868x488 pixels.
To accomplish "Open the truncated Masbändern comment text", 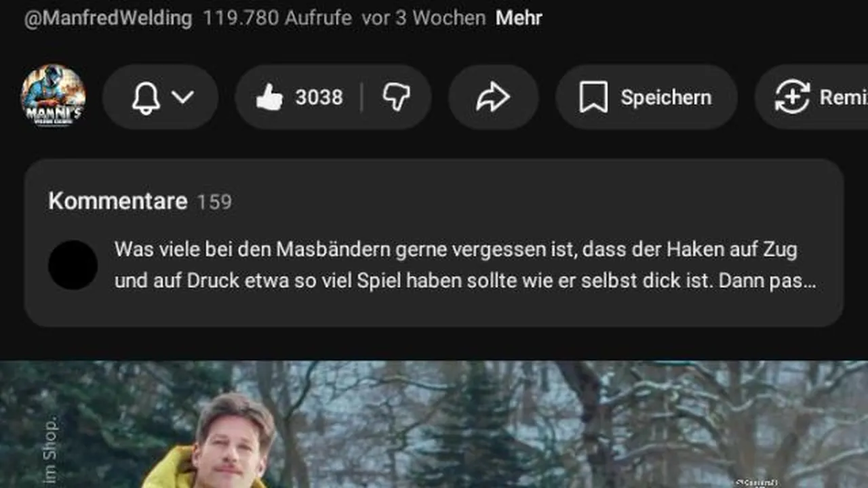I will click(465, 265).
